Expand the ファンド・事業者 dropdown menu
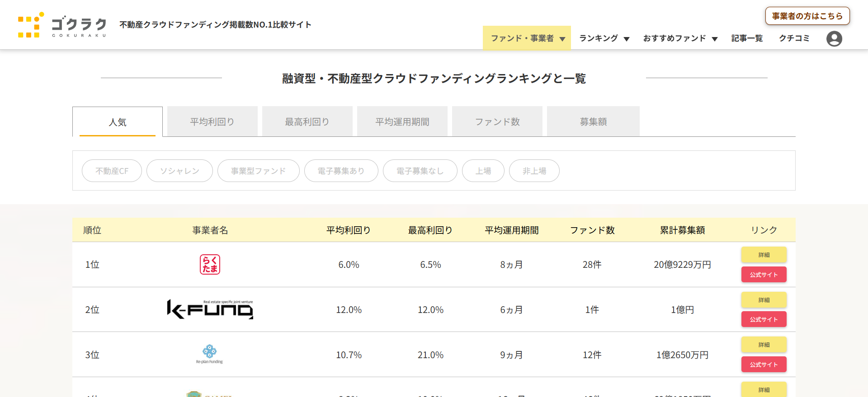This screenshot has width=868, height=397. point(527,38)
